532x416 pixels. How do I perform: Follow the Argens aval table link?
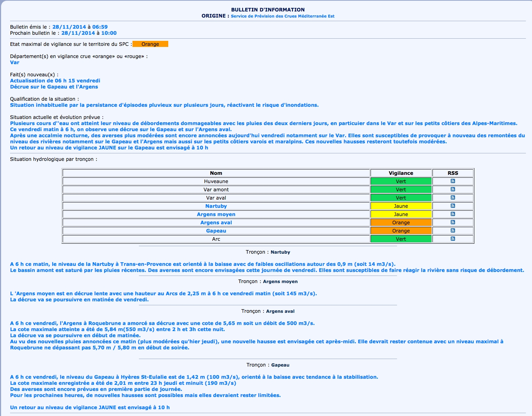[216, 223]
